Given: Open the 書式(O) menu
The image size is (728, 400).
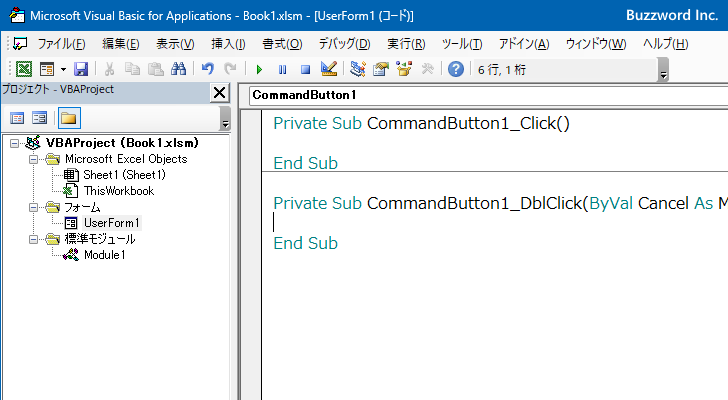Looking at the screenshot, I should tap(282, 44).
